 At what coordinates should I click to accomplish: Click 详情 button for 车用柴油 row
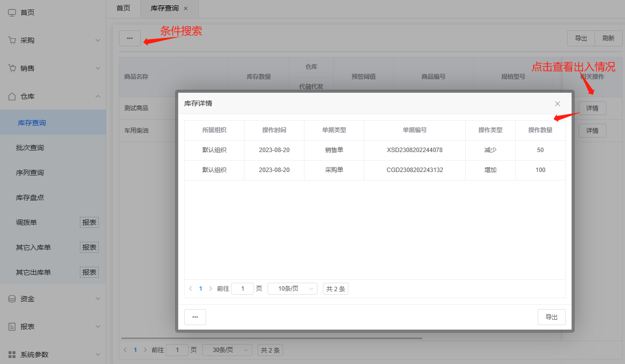pos(592,131)
